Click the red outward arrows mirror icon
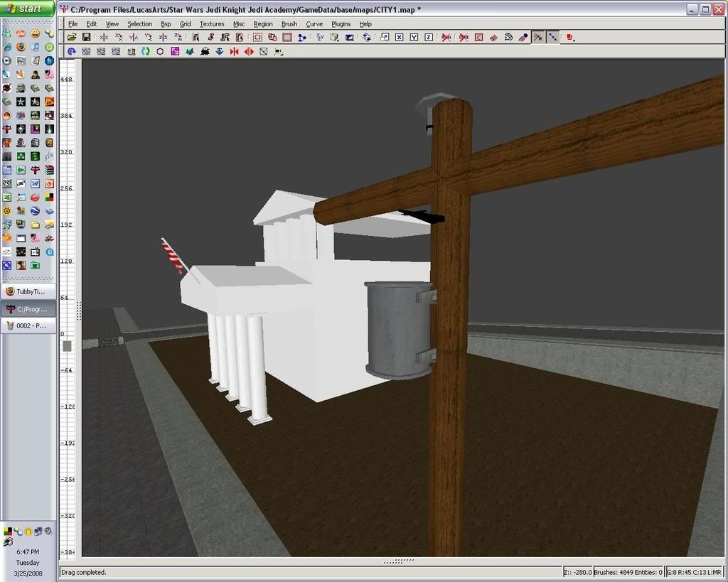The width and height of the screenshot is (728, 582). (250, 51)
